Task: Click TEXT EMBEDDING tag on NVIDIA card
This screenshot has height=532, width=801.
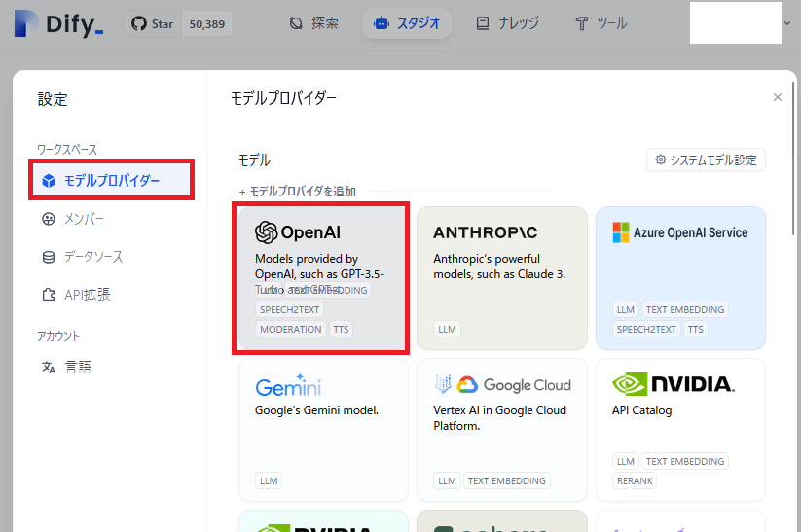Action: 685,462
